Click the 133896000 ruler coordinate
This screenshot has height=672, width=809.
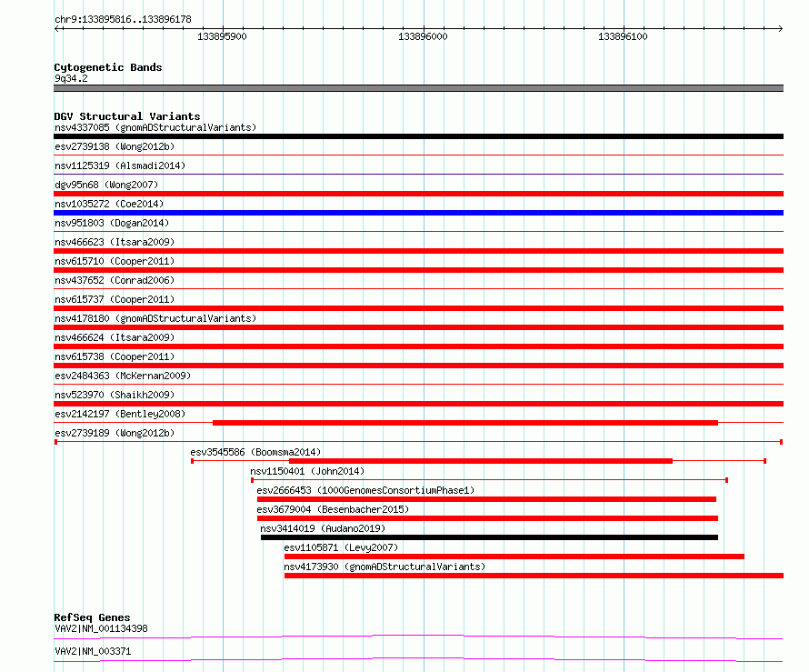tap(423, 36)
